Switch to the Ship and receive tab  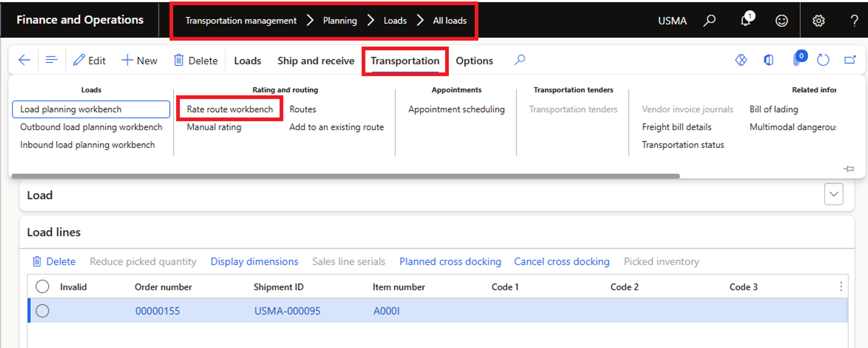316,61
